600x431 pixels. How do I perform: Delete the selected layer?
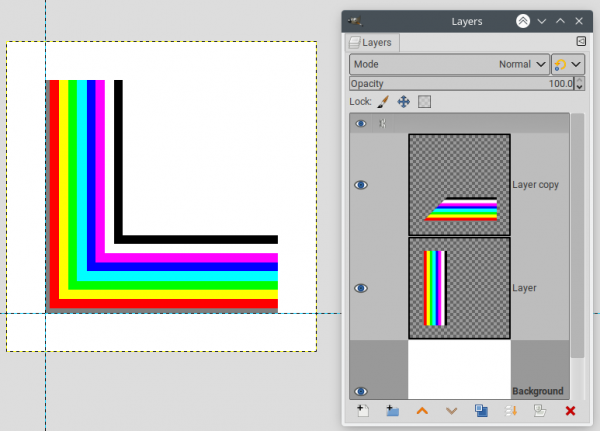pos(570,411)
